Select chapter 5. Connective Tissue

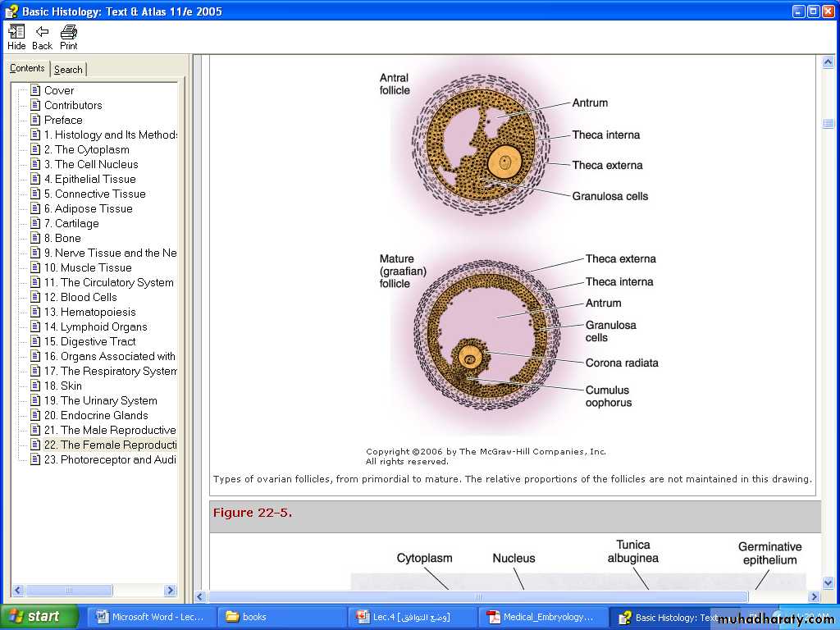tap(94, 194)
